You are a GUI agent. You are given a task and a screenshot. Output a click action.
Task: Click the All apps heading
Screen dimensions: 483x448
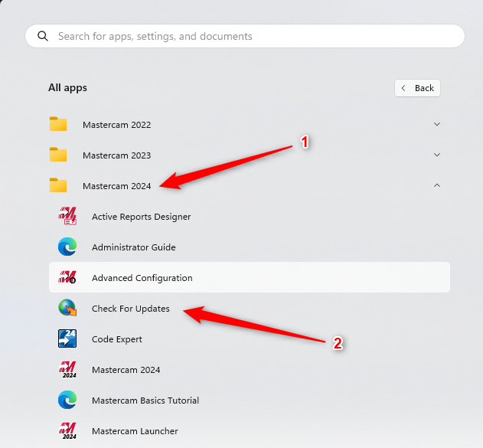click(67, 88)
